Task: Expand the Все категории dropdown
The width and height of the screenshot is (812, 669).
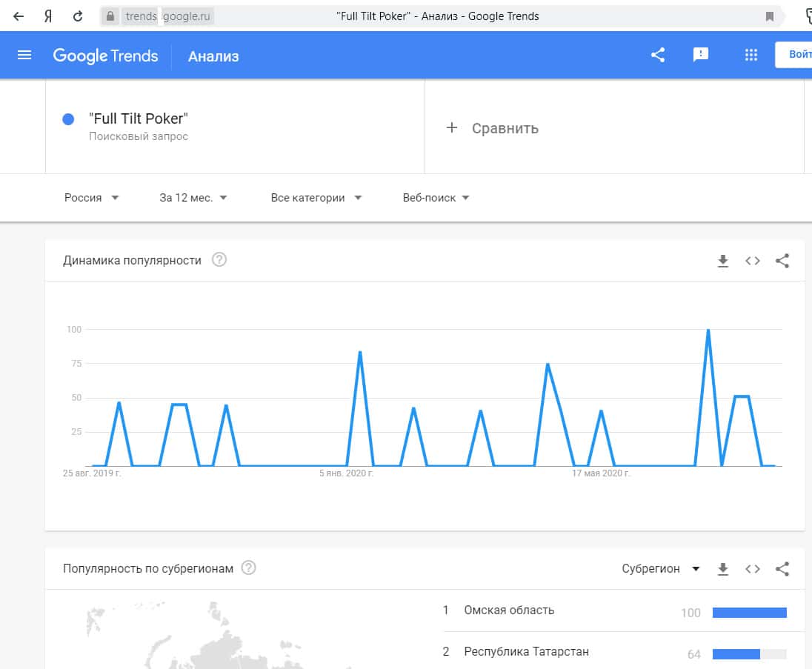Action: (316, 198)
